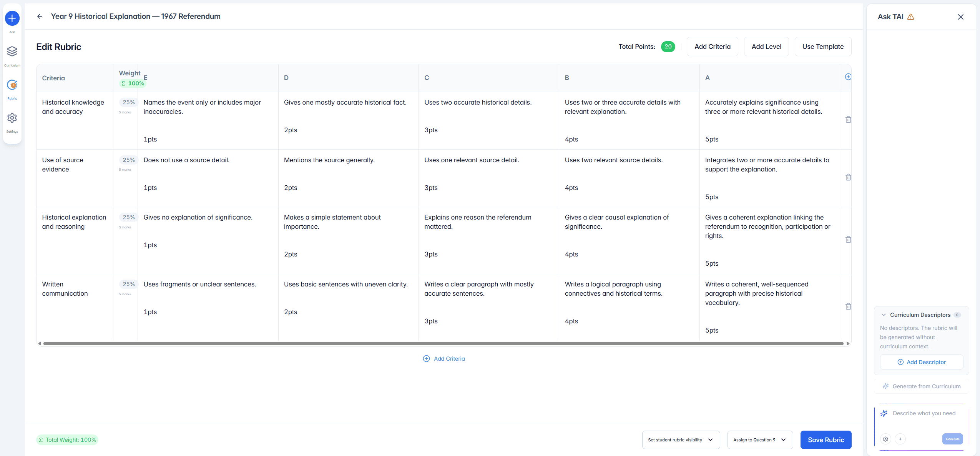
Task: Open the Curriculum layers icon
Action: point(12,51)
